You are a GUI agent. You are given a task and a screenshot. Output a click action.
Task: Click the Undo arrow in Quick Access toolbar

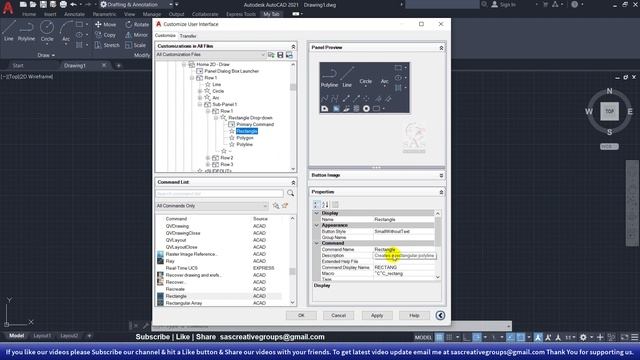click(73, 4)
